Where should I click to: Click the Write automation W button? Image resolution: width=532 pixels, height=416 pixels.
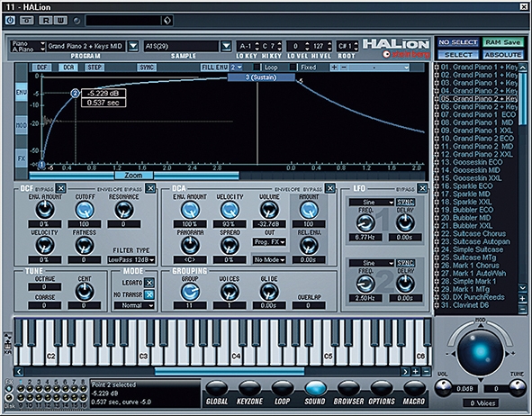(60, 21)
